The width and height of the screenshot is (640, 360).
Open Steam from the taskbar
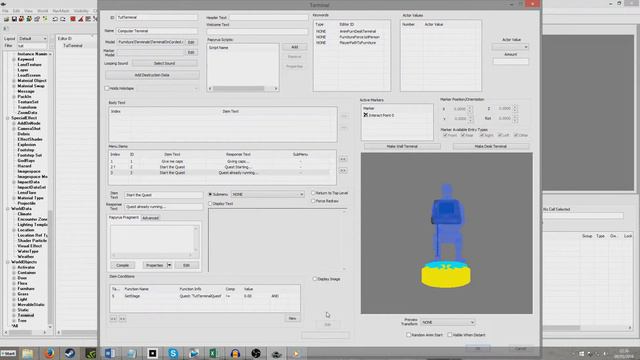click(70, 353)
